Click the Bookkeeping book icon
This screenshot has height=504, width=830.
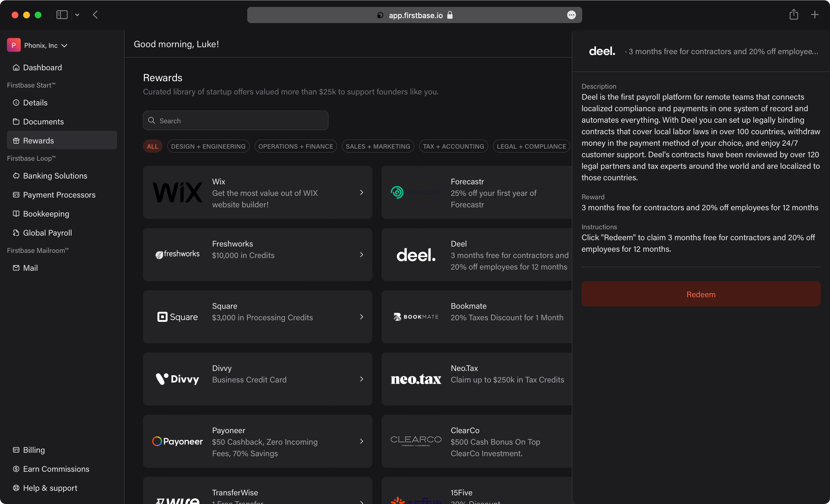pyautogui.click(x=16, y=214)
